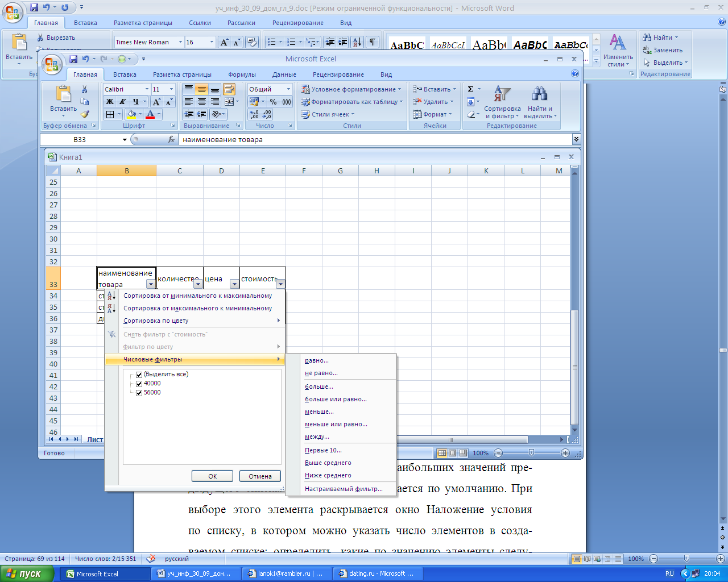
Task: Click the fill color bucket icon
Action: coord(132,114)
